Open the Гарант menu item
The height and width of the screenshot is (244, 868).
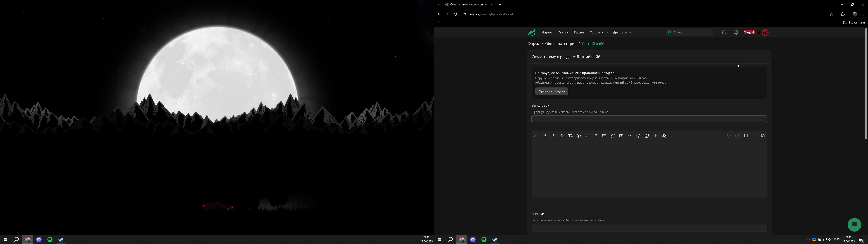point(579,33)
